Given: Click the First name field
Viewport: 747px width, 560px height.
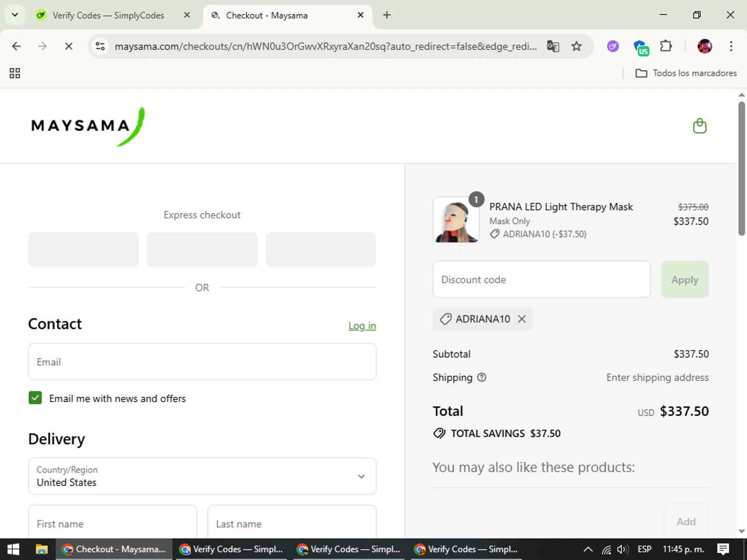Looking at the screenshot, I should click(113, 523).
